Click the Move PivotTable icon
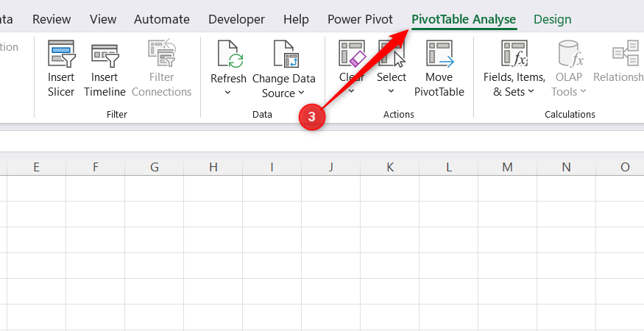Viewport: 644px width, 331px height. point(439,53)
